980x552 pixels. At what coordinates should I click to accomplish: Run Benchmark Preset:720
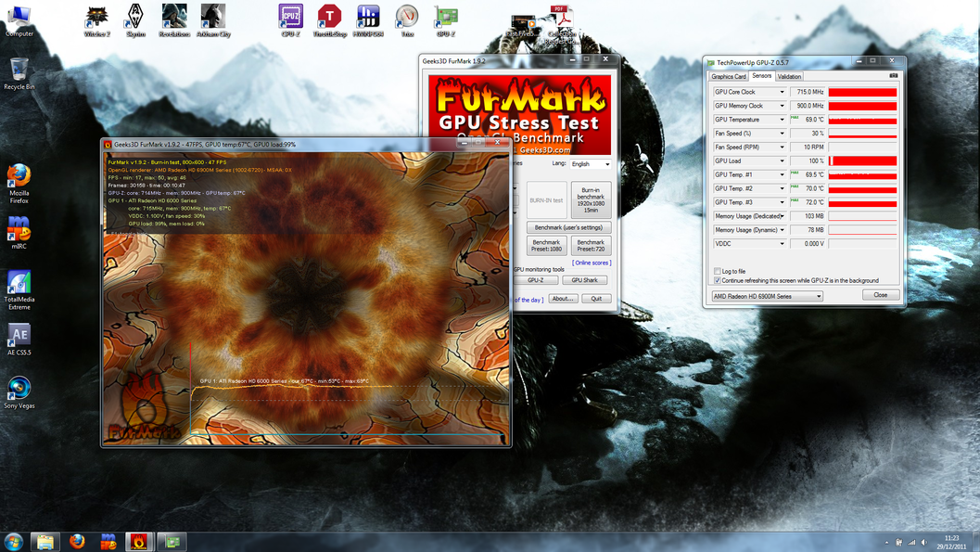pyautogui.click(x=591, y=245)
